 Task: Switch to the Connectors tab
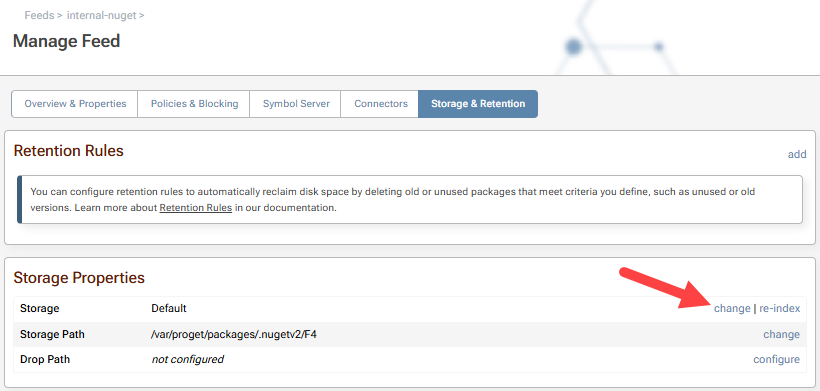click(x=380, y=104)
